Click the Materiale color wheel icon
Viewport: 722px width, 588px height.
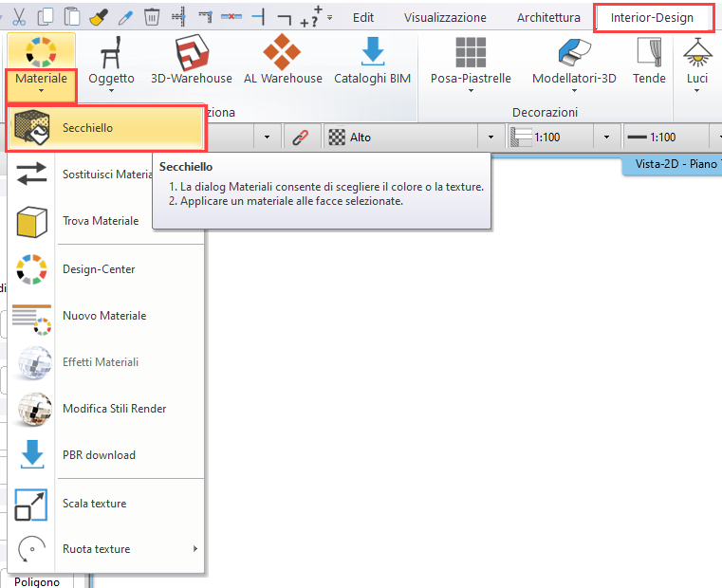pos(41,52)
